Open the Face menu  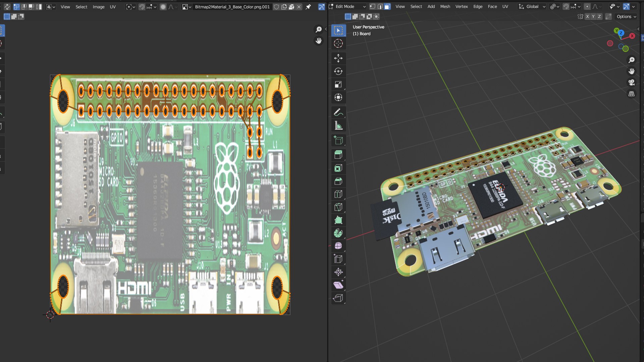tap(492, 7)
